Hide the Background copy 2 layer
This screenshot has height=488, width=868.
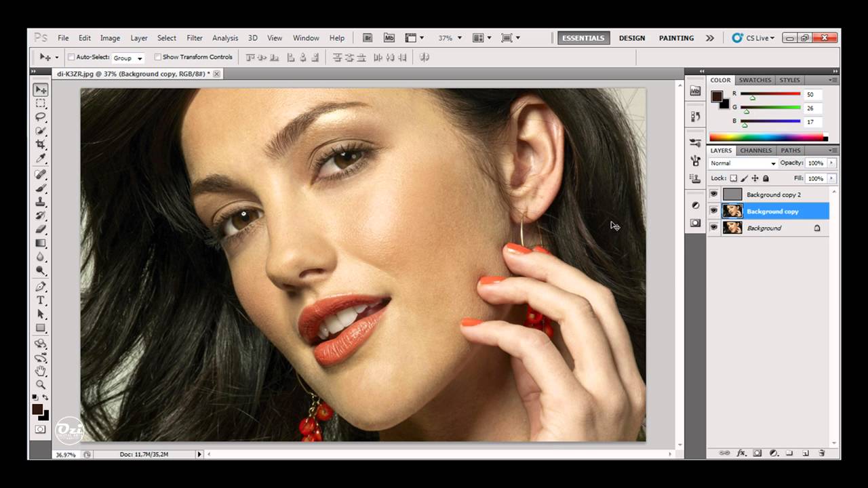(x=713, y=195)
